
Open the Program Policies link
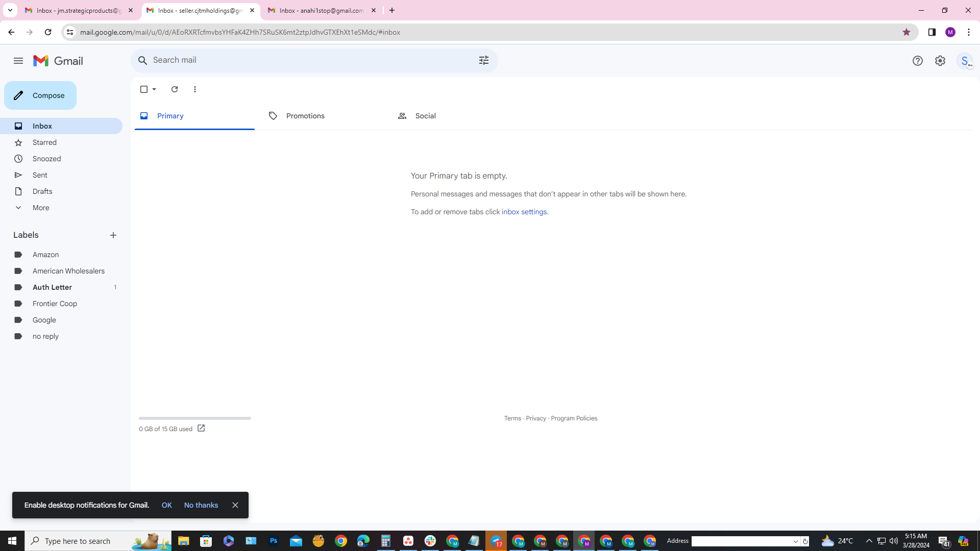[574, 418]
